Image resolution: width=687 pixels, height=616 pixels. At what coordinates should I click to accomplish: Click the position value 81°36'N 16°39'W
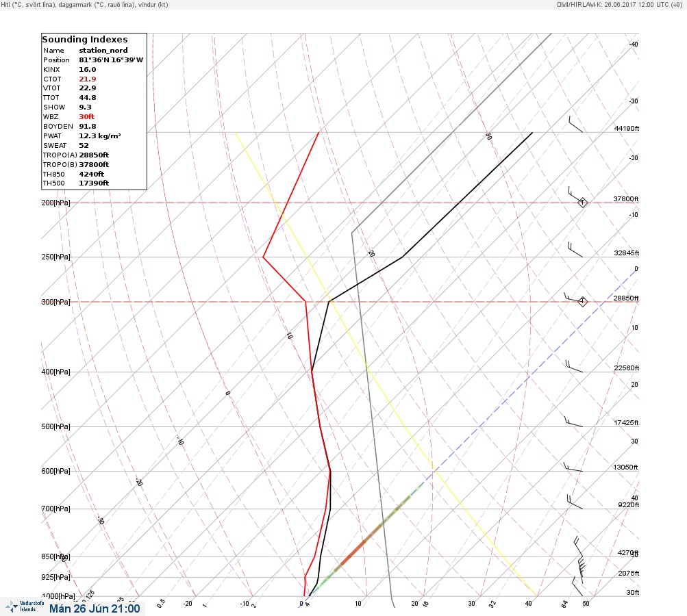[111, 60]
